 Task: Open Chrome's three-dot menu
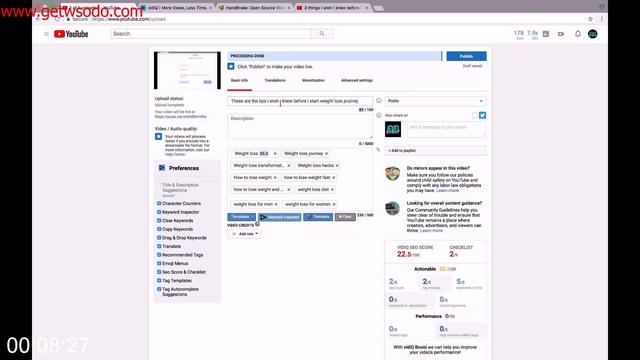point(602,19)
